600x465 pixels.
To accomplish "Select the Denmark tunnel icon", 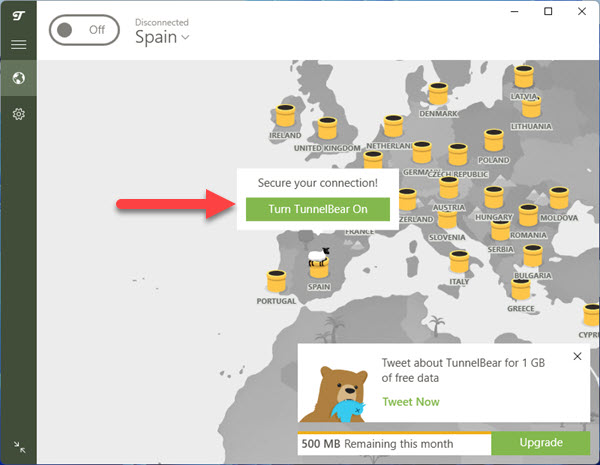I will click(x=438, y=93).
